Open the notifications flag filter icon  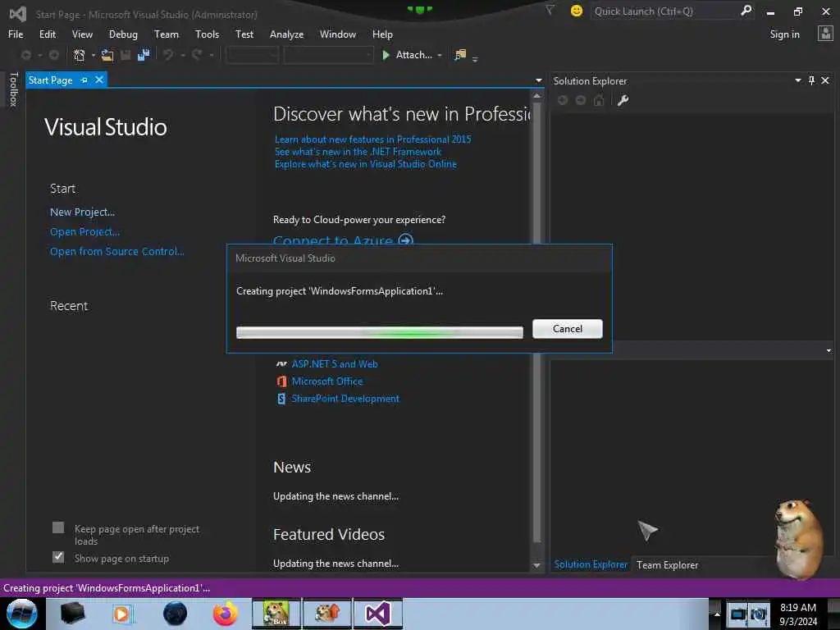[550, 10]
